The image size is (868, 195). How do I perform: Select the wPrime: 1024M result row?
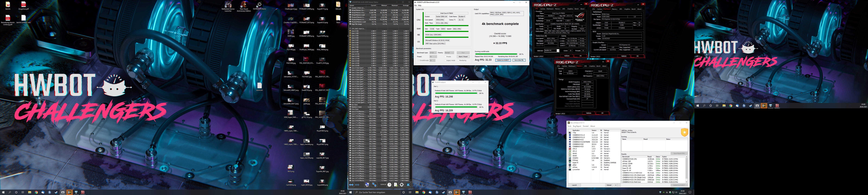pyautogui.click(x=654, y=164)
